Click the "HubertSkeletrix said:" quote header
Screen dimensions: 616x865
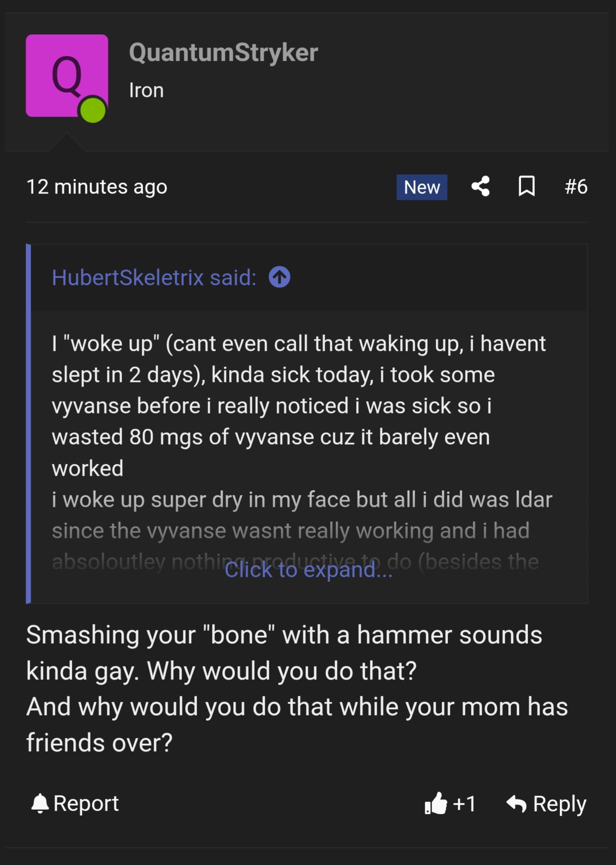pos(154,278)
